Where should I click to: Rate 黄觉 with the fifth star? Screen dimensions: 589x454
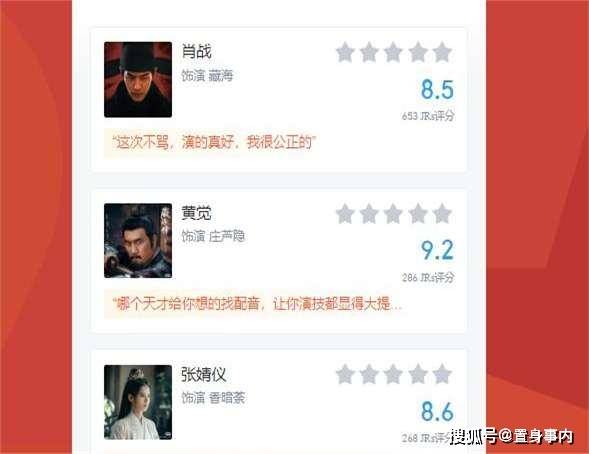click(x=442, y=214)
